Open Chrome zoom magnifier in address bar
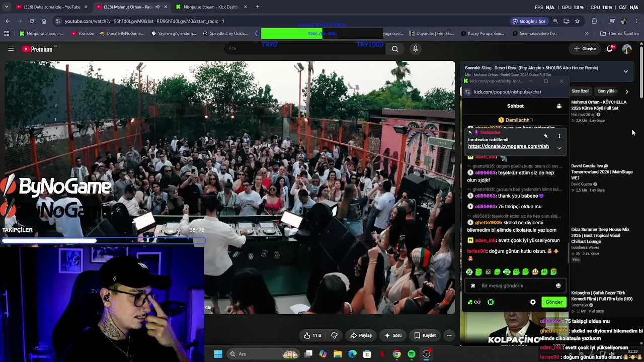The height and width of the screenshot is (362, 644). click(x=555, y=21)
